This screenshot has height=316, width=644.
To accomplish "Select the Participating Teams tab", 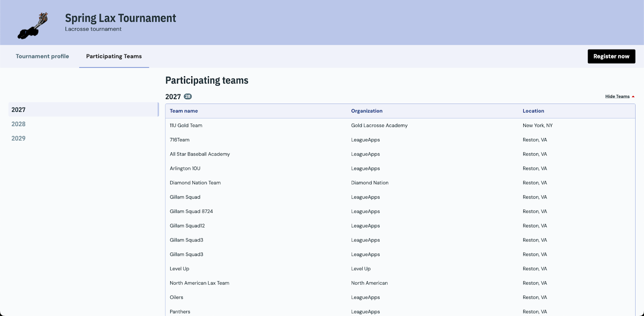I will click(x=114, y=56).
